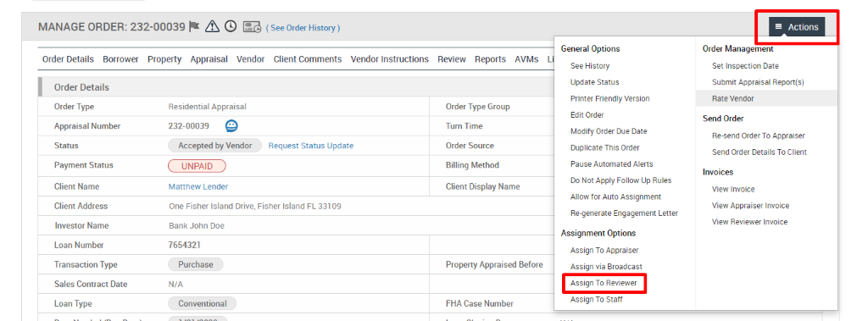This screenshot has width=868, height=321.
Task: Open the See Order History link
Action: (x=303, y=28)
